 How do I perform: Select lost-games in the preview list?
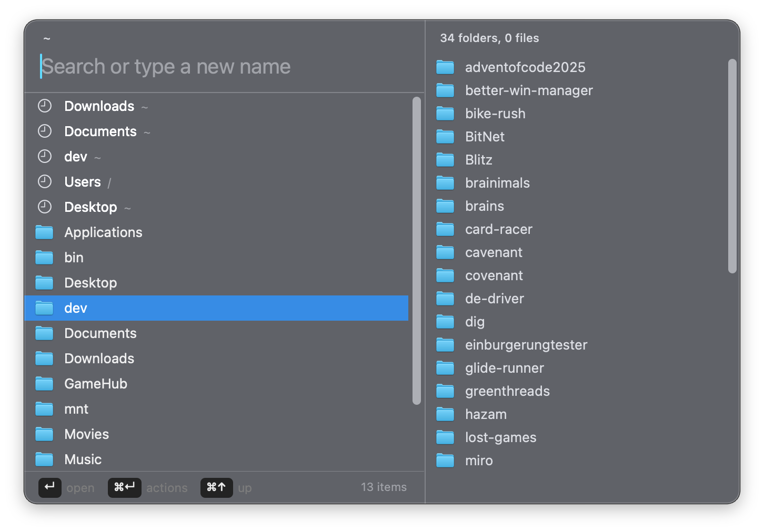500,437
